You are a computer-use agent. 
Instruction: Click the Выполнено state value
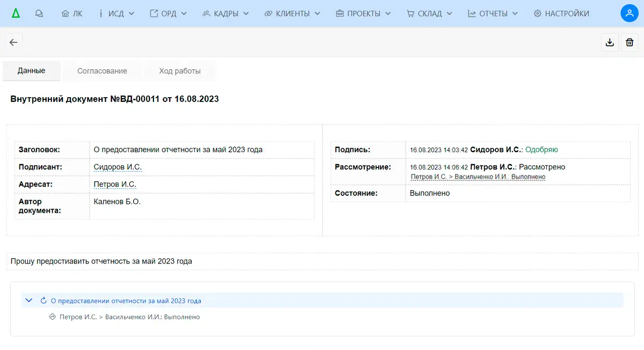429,193
